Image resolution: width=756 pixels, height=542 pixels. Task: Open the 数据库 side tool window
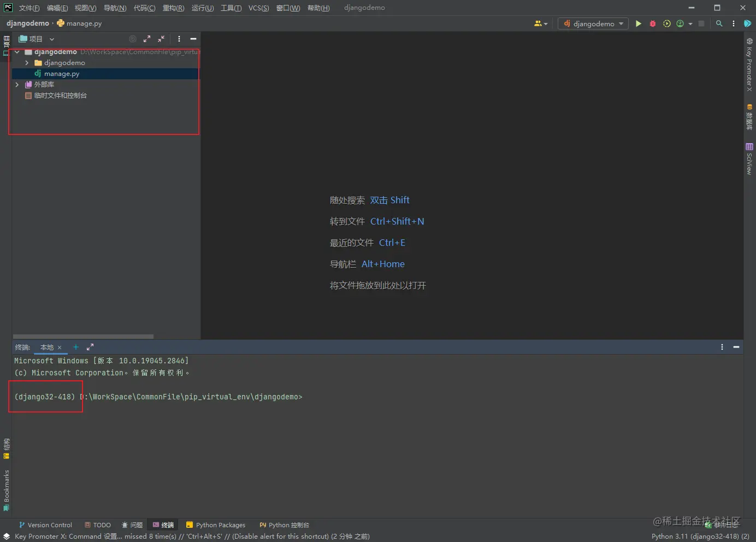[749, 117]
